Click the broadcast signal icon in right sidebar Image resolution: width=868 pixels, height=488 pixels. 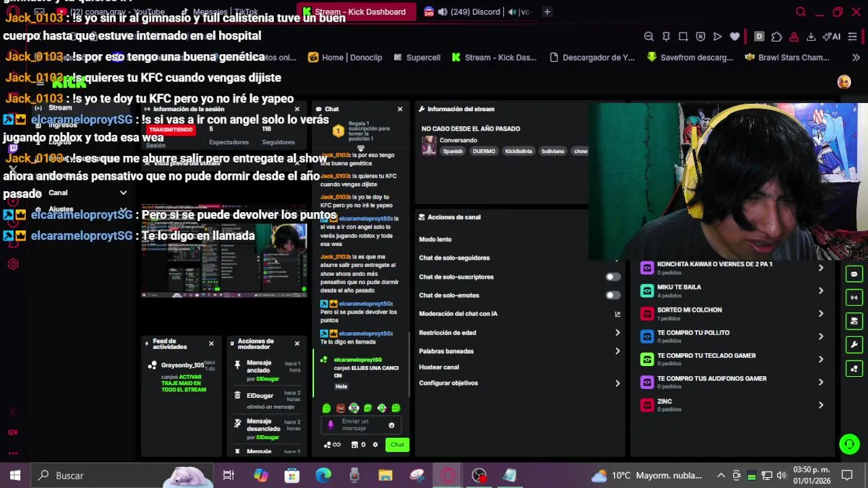click(854, 298)
